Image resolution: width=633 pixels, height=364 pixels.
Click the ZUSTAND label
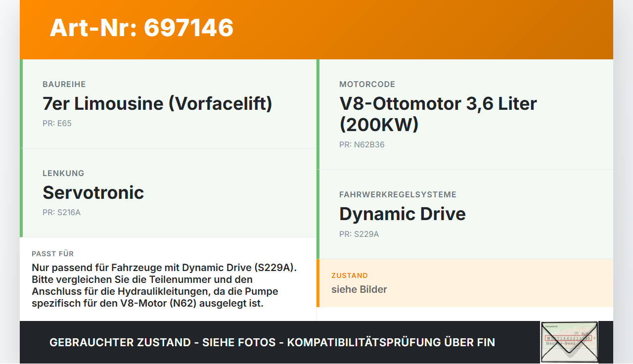350,275
